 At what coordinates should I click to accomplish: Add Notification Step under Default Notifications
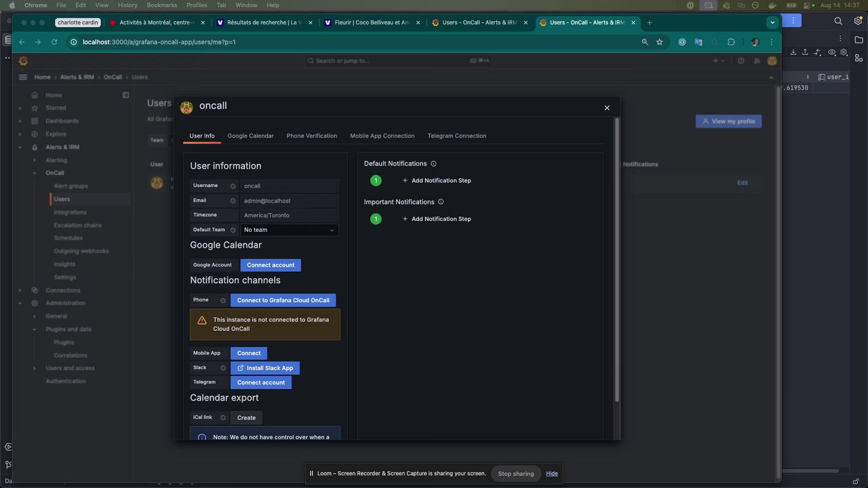[437, 181]
